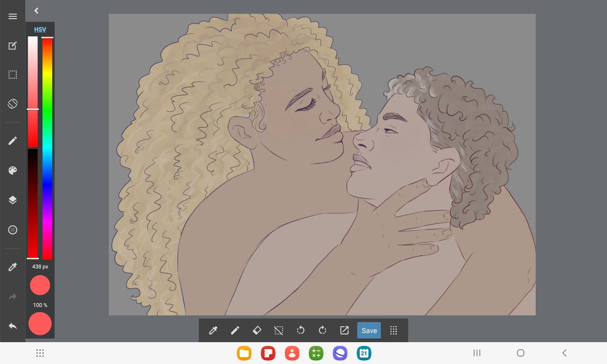The height and width of the screenshot is (364, 607).
Task: Click the rainbow hue slider bar
Action: [47, 148]
